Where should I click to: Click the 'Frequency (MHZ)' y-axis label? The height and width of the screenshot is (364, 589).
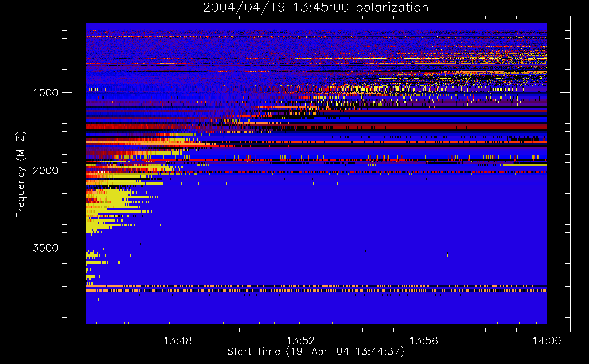21,175
